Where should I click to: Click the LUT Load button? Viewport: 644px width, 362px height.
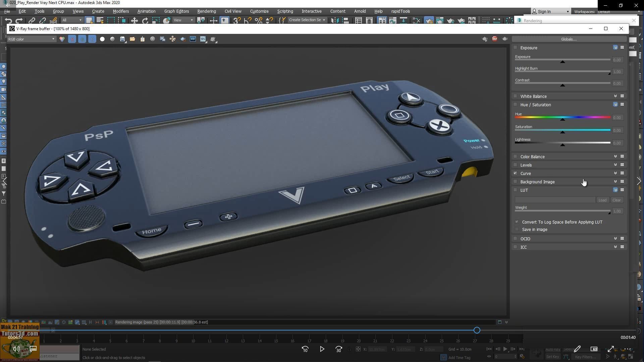click(x=602, y=200)
